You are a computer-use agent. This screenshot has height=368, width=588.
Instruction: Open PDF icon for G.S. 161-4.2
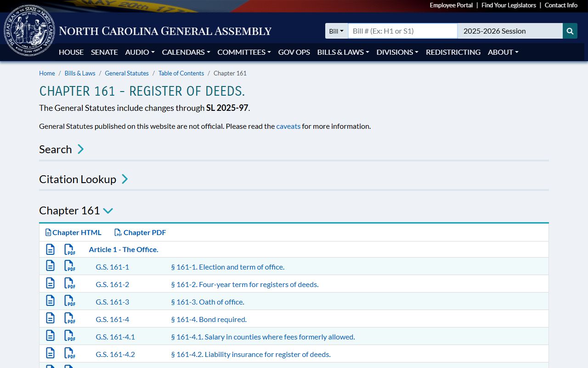tap(69, 353)
